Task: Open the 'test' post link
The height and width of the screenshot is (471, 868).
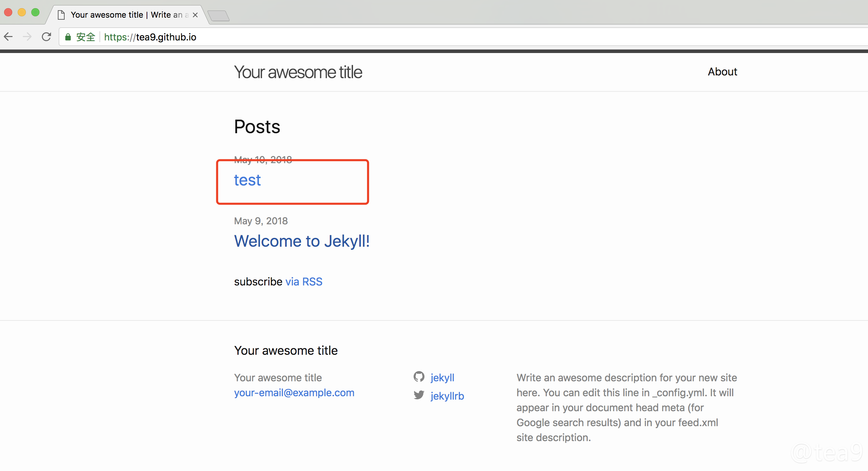Action: 247,180
